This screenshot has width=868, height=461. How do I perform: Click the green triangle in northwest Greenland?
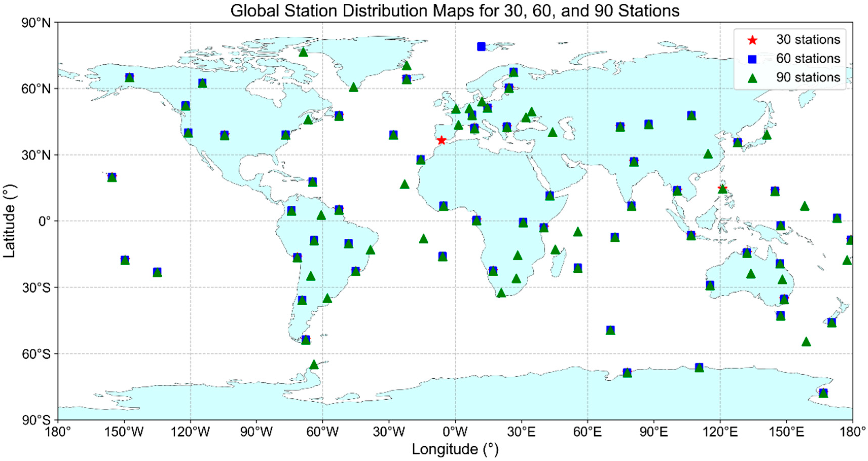point(303,52)
